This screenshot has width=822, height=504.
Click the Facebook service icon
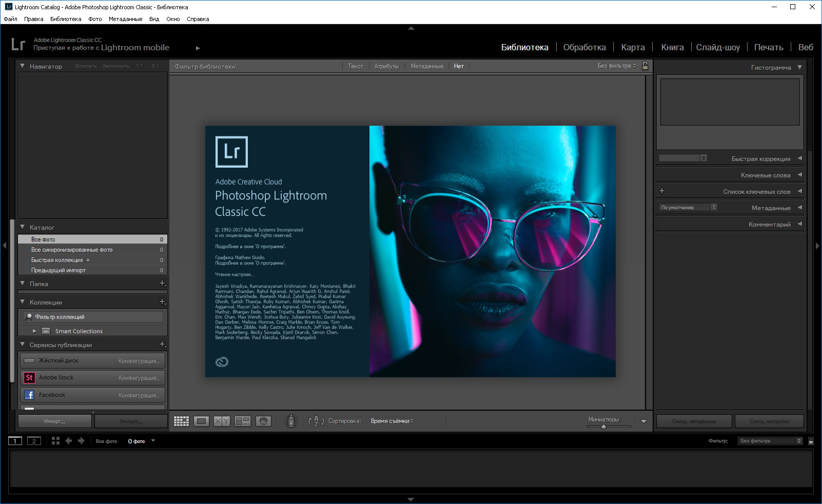[29, 395]
